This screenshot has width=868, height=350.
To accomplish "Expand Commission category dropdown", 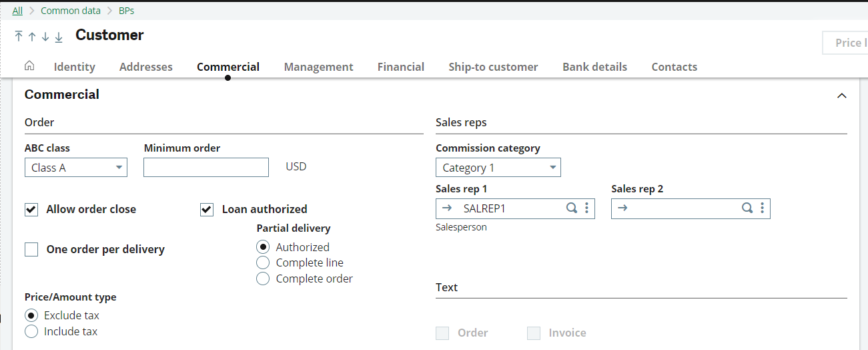I will (x=498, y=168).
